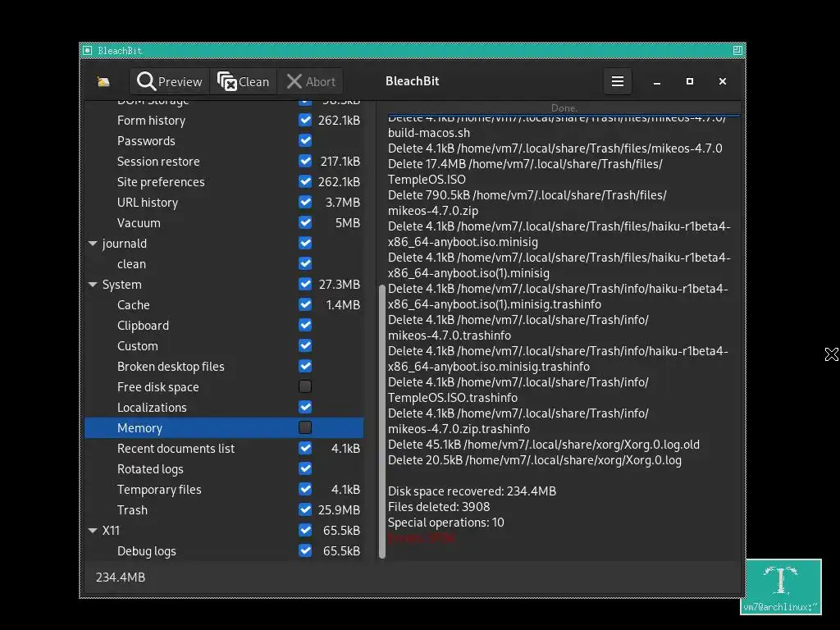
Task: Click the Files deleted: 3908 line
Action: [439, 506]
